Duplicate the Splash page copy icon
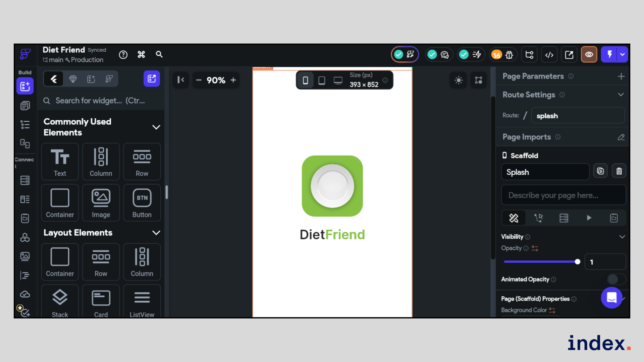Viewport: 644px width, 362px height. click(x=600, y=171)
